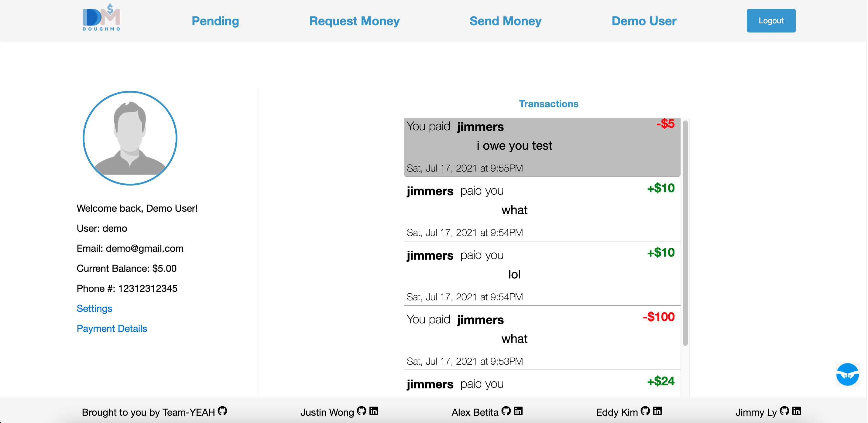This screenshot has width=868, height=423.
Task: Open Eddy Kim's GitHub icon
Action: coord(645,411)
